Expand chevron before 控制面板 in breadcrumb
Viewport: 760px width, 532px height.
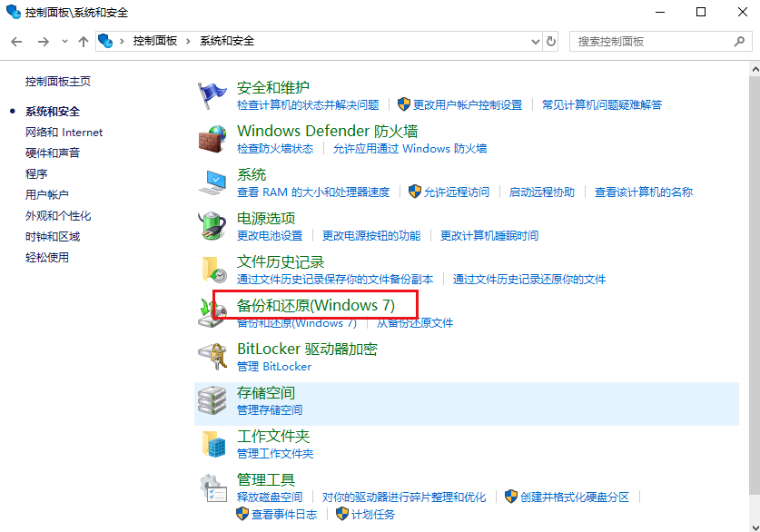tap(123, 41)
